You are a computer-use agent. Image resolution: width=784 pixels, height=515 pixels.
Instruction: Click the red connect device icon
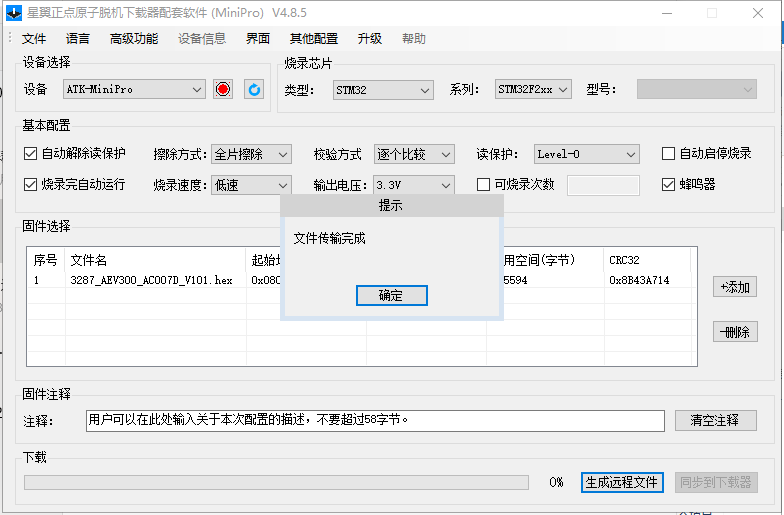[x=223, y=90]
